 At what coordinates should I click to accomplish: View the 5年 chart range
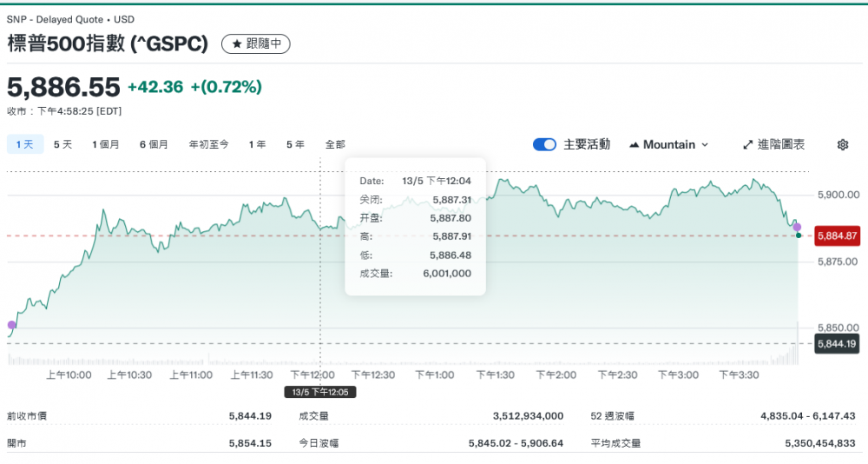coord(295,145)
